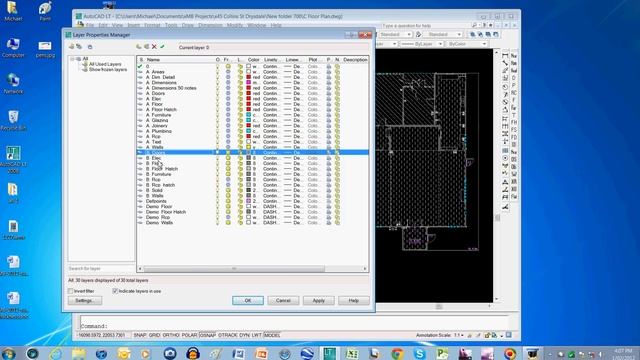Screen dimensions: 640x360
Task: Click the New Group Filter icon
Action: click(79, 47)
